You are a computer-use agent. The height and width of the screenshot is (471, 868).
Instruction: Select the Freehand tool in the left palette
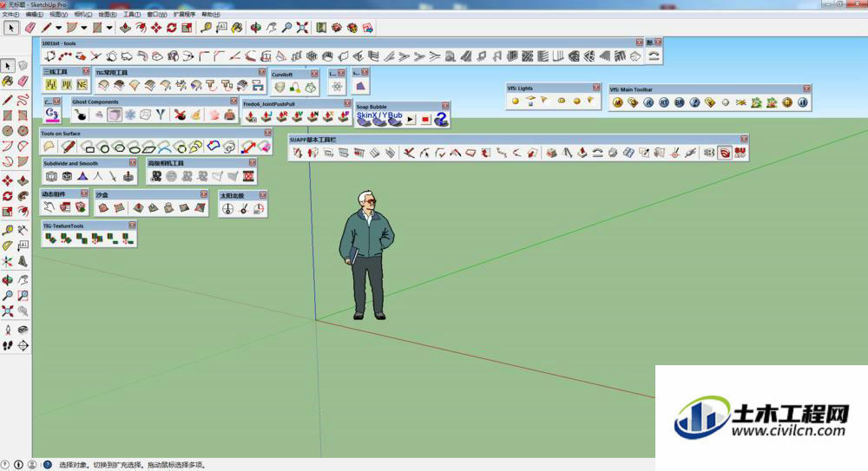click(x=23, y=100)
